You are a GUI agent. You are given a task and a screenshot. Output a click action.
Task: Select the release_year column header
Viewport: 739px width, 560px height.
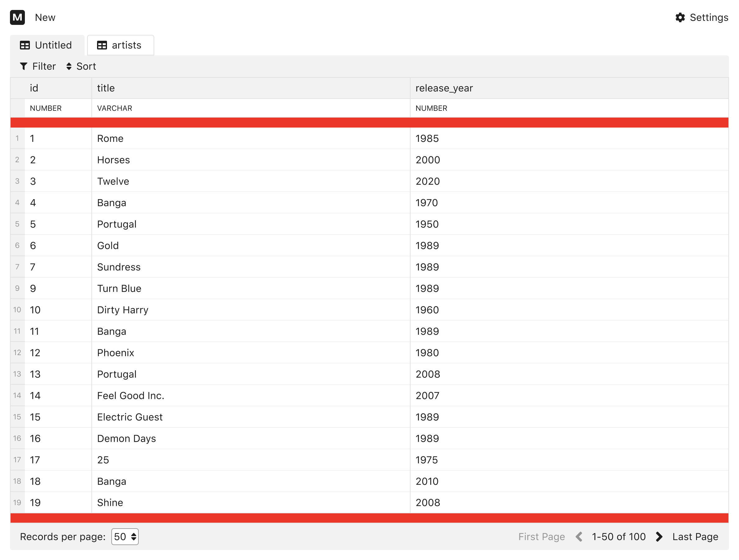(569, 88)
